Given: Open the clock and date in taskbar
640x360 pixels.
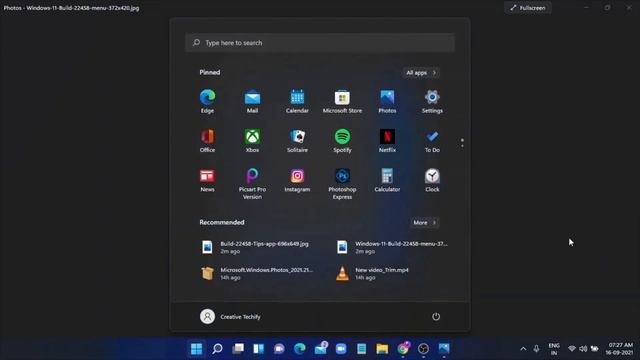Looking at the screenshot, I should pyautogui.click(x=619, y=349).
